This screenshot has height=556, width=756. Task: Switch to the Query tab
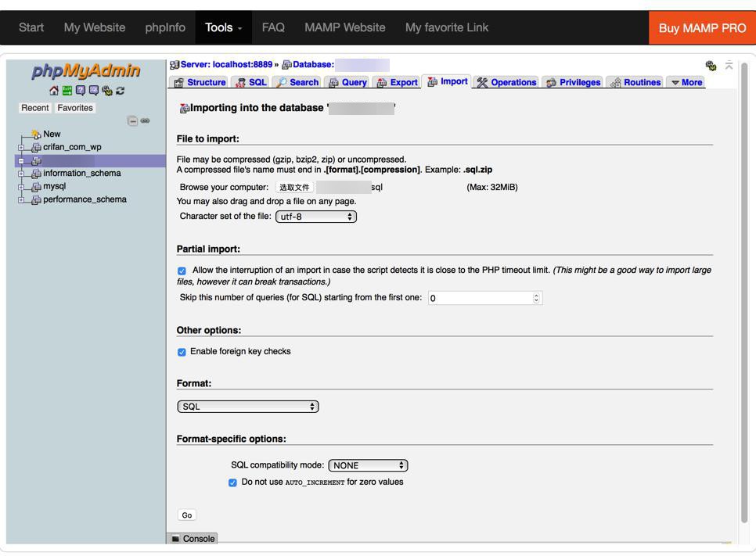[x=347, y=82]
